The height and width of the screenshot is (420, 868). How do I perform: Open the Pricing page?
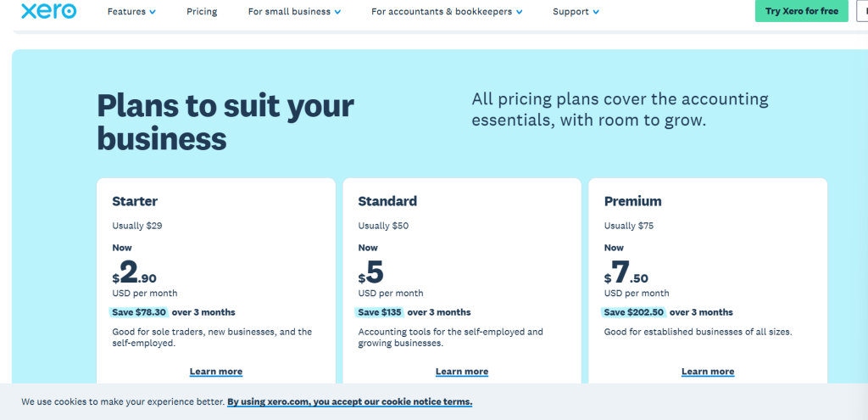(x=202, y=12)
